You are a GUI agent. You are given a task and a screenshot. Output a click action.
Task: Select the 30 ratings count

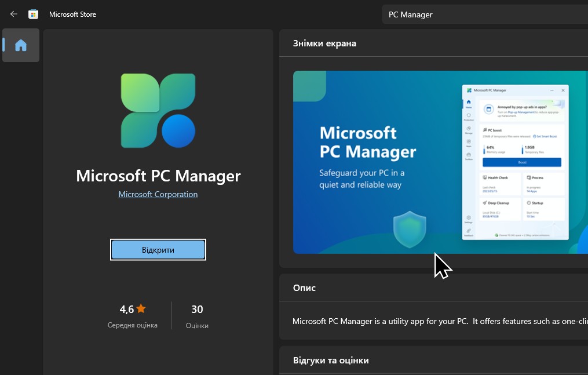pyautogui.click(x=197, y=310)
